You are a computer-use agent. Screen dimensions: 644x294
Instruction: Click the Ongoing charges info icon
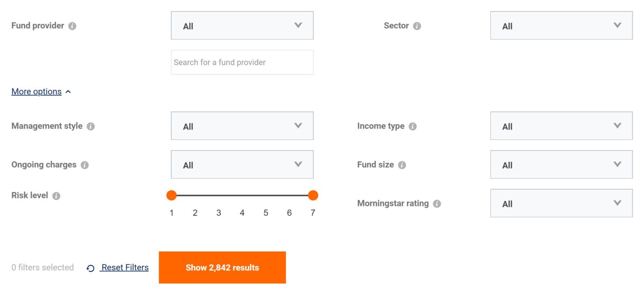tap(84, 165)
